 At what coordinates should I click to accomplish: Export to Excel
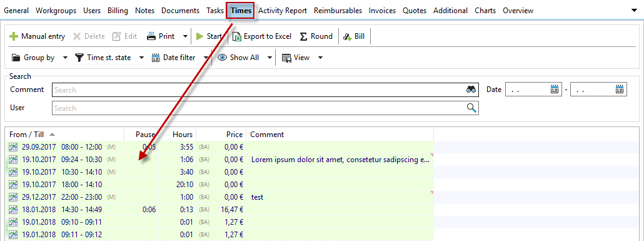coord(262,36)
